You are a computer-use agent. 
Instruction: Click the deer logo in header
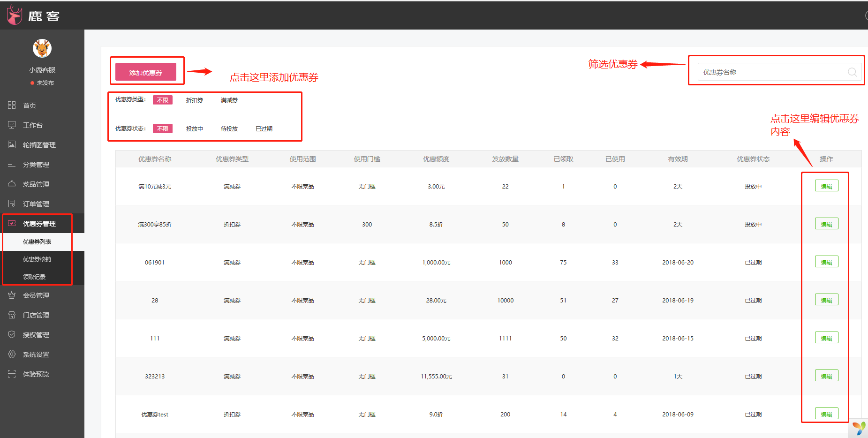tap(14, 15)
